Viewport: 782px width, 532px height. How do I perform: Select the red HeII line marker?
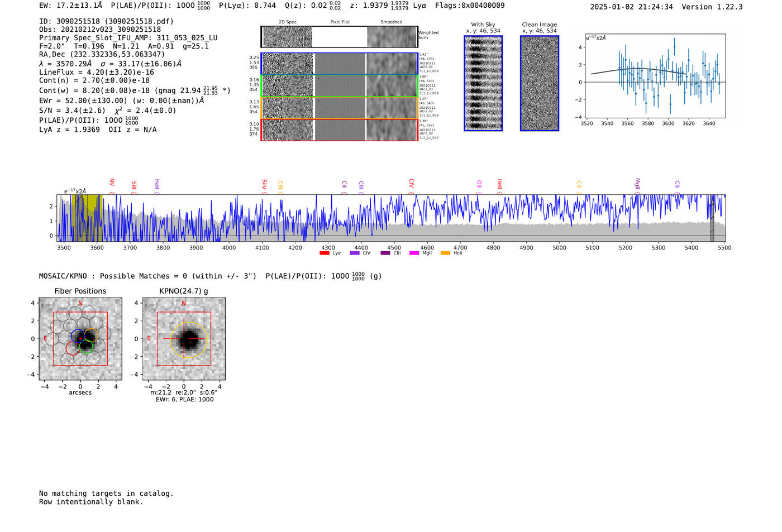pos(500,186)
